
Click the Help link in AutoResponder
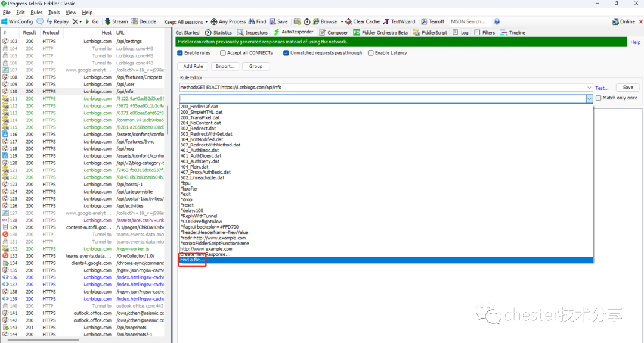636,42
